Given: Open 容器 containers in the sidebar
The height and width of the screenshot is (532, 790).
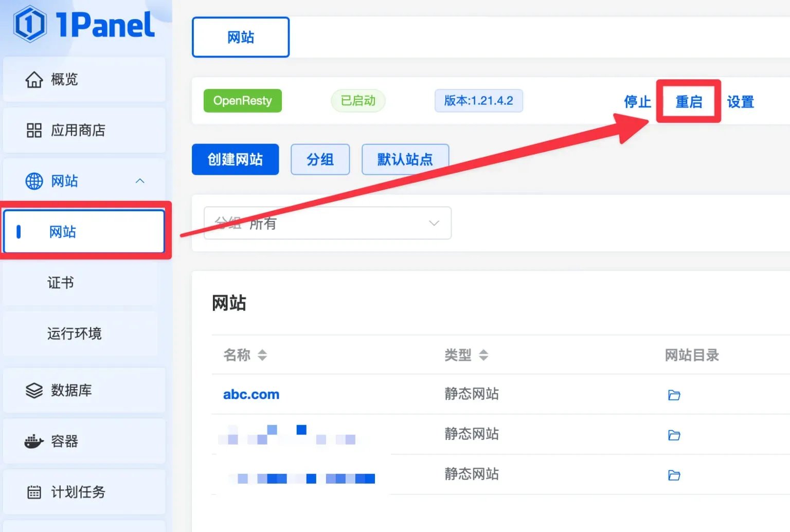Looking at the screenshot, I should [x=84, y=441].
